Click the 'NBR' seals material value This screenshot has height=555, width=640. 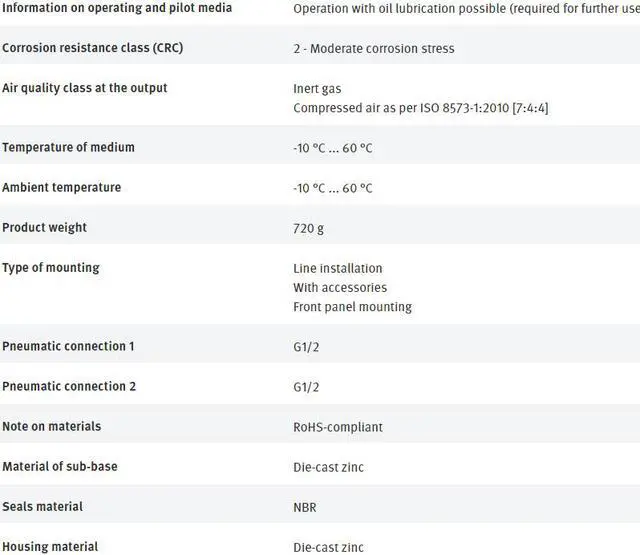[x=307, y=507]
